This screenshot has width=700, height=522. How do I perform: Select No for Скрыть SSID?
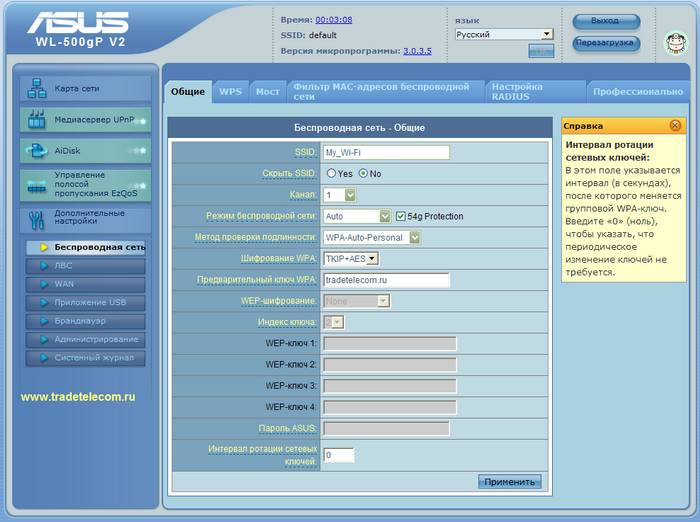click(364, 173)
